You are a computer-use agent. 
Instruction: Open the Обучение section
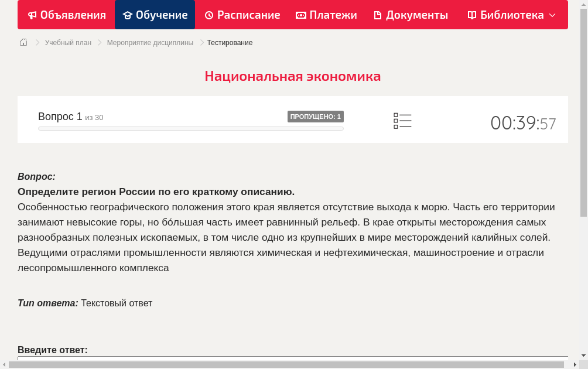(x=155, y=15)
